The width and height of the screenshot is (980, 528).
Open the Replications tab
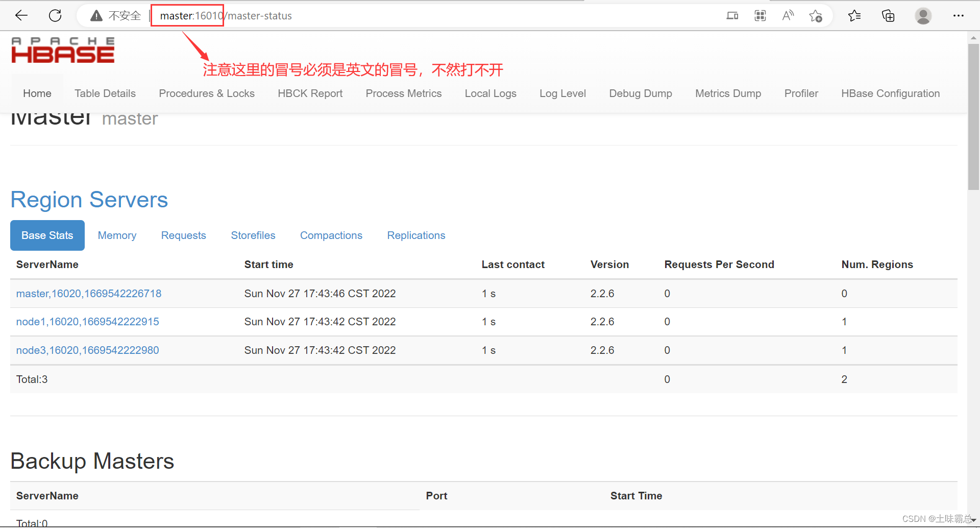pyautogui.click(x=416, y=235)
